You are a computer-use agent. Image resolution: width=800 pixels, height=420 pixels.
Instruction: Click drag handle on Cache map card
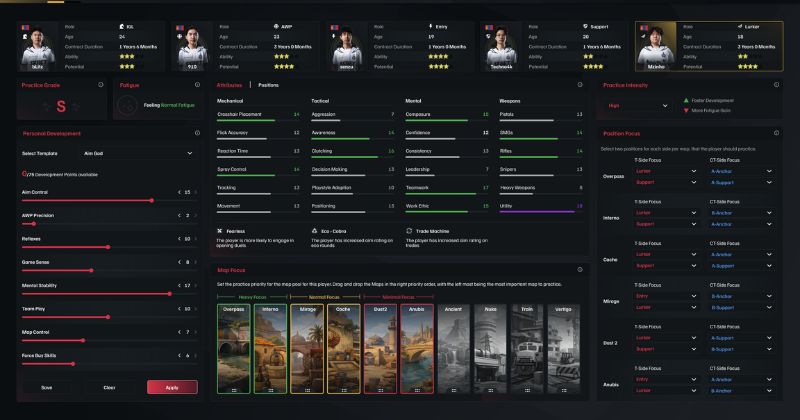(x=344, y=390)
